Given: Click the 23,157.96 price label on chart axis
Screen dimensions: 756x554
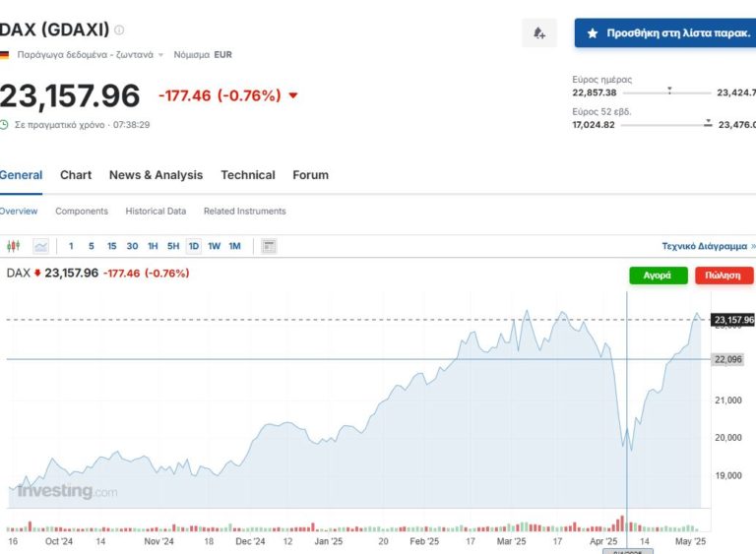Looking at the screenshot, I should click(732, 320).
